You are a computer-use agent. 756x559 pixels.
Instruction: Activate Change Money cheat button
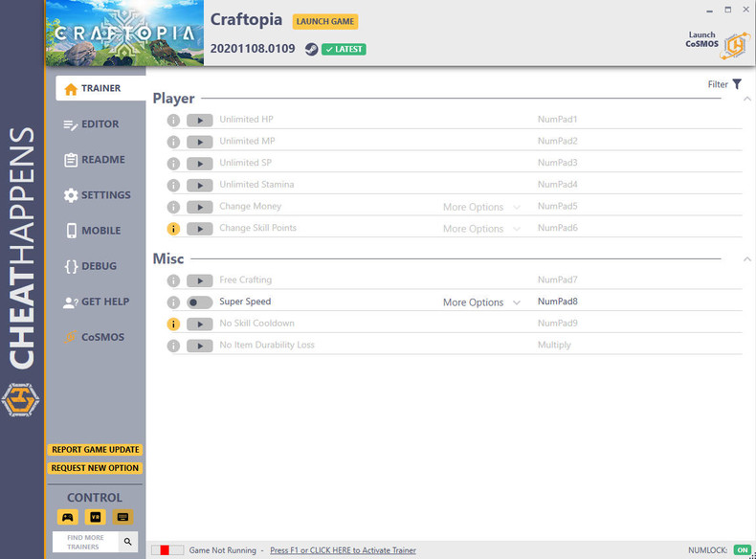click(200, 208)
